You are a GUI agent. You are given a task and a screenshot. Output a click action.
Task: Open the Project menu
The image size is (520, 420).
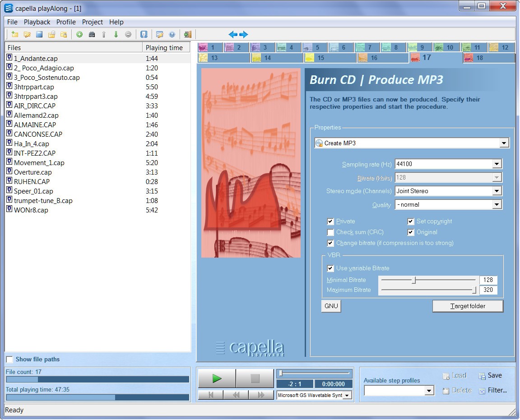93,22
